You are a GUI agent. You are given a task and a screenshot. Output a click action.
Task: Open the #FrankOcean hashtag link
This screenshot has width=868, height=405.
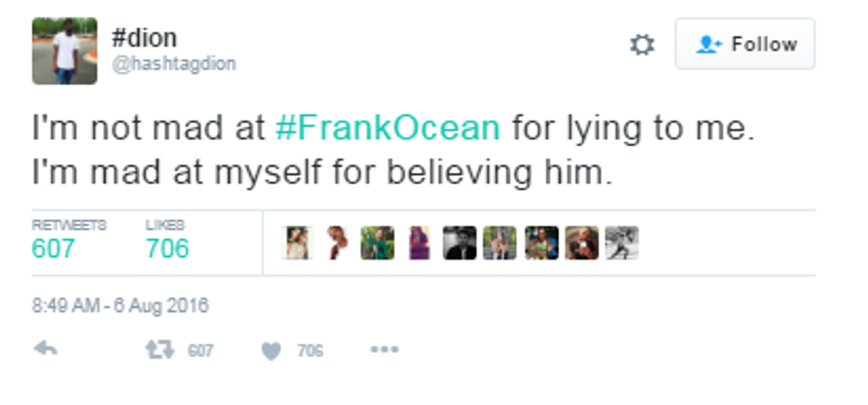click(x=388, y=129)
